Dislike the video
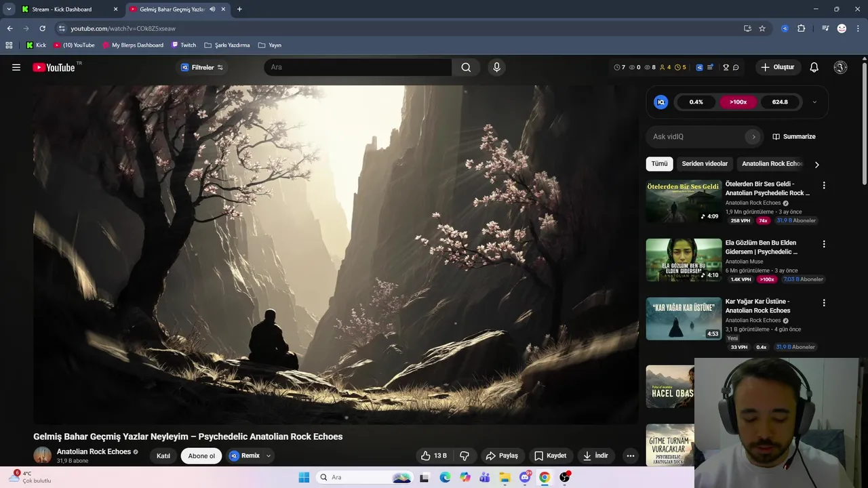 (x=465, y=455)
